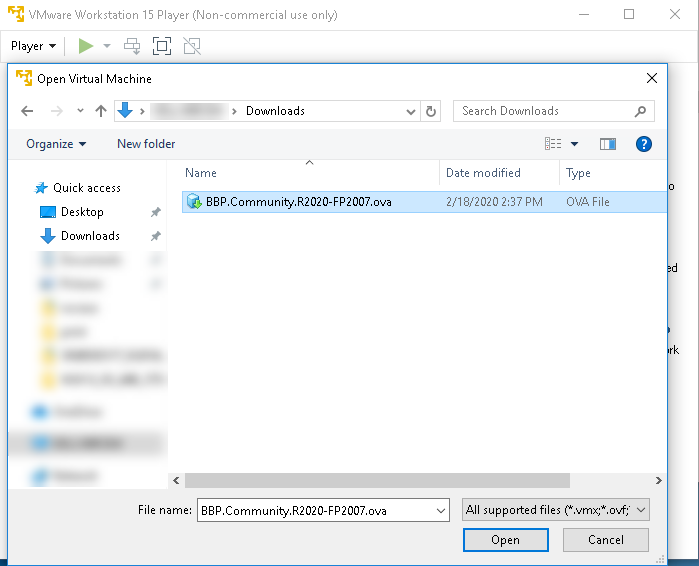
Task: Close the Open Virtual Machine dialog
Action: coord(652,78)
